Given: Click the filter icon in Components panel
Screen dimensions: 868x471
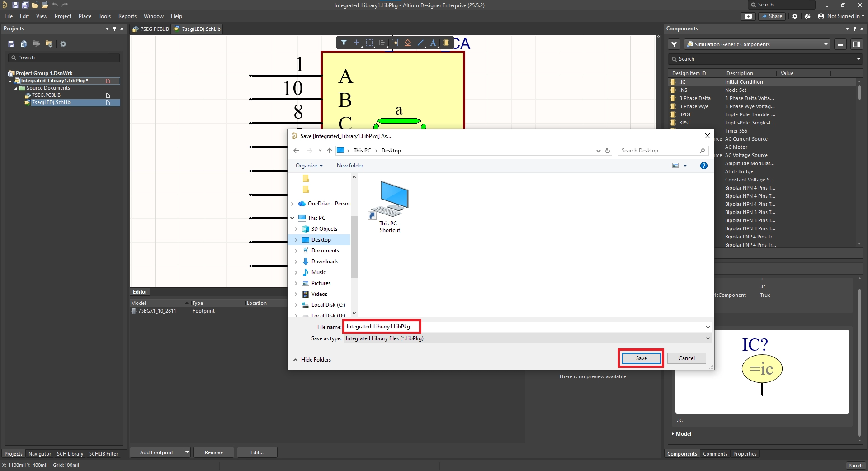Looking at the screenshot, I should click(674, 44).
